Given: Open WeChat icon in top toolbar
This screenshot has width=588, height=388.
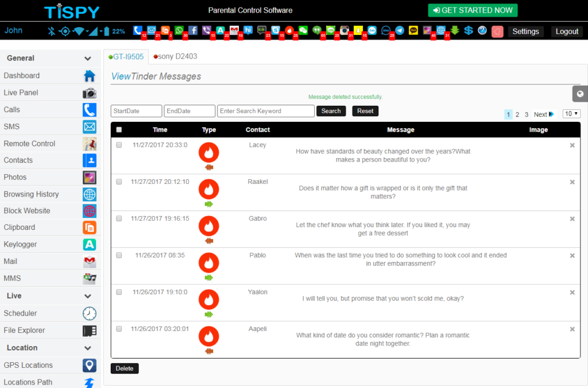Looking at the screenshot, I should [x=303, y=30].
